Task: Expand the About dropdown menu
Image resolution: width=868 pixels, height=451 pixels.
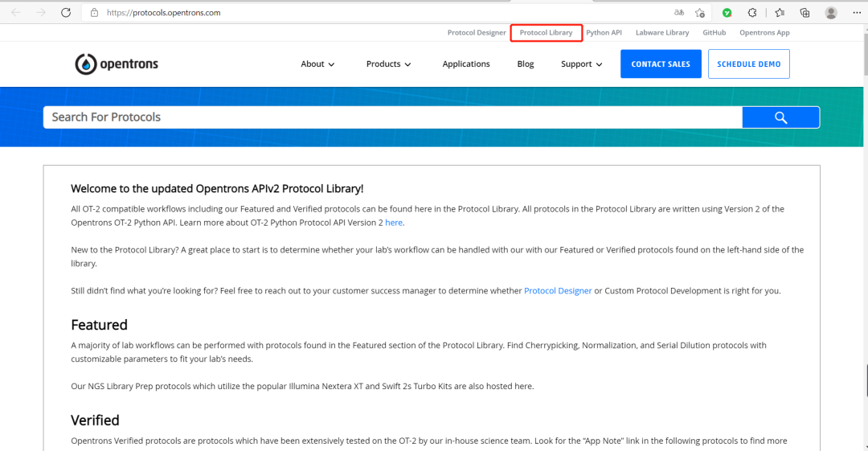Action: [x=317, y=64]
